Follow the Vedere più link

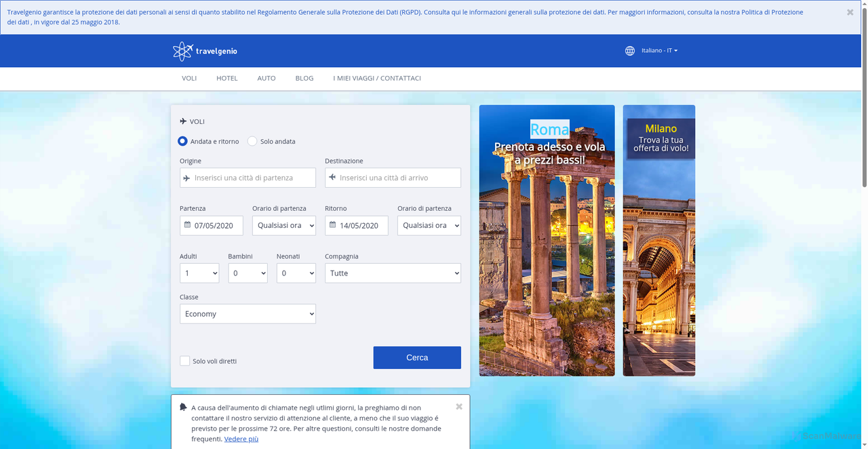pyautogui.click(x=241, y=439)
